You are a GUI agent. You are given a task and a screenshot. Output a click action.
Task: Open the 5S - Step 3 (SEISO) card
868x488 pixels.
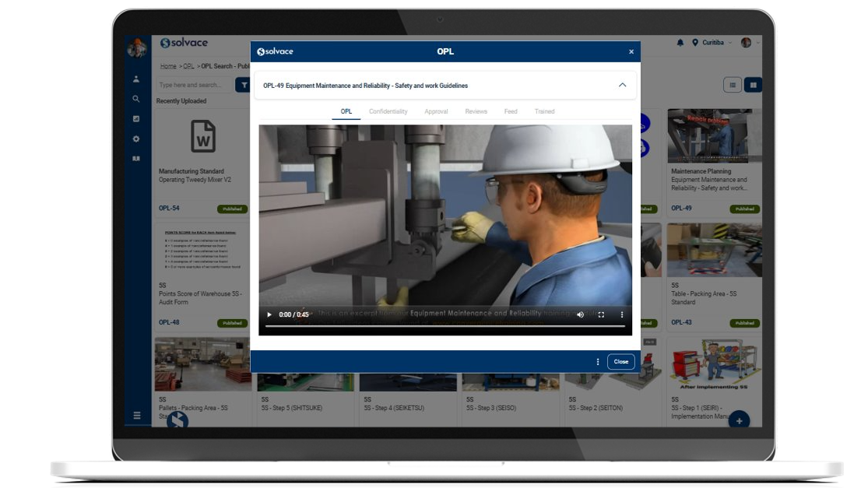click(511, 399)
